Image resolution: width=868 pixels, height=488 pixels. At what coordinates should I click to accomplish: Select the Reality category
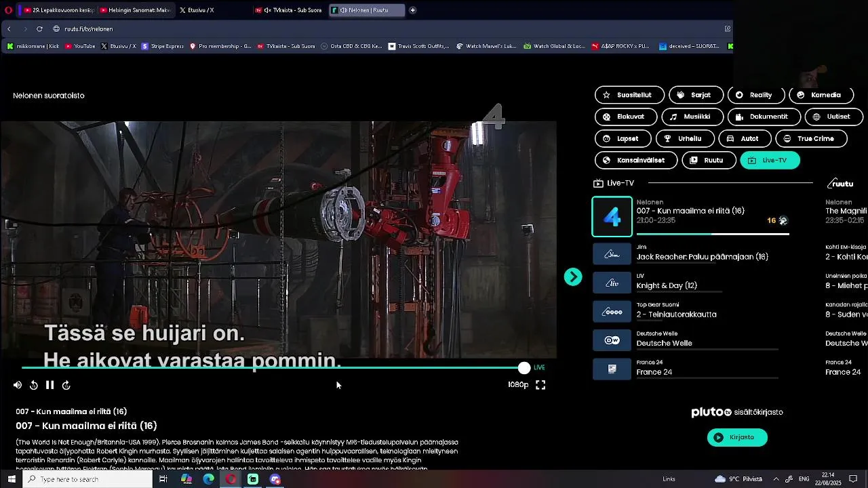(756, 95)
